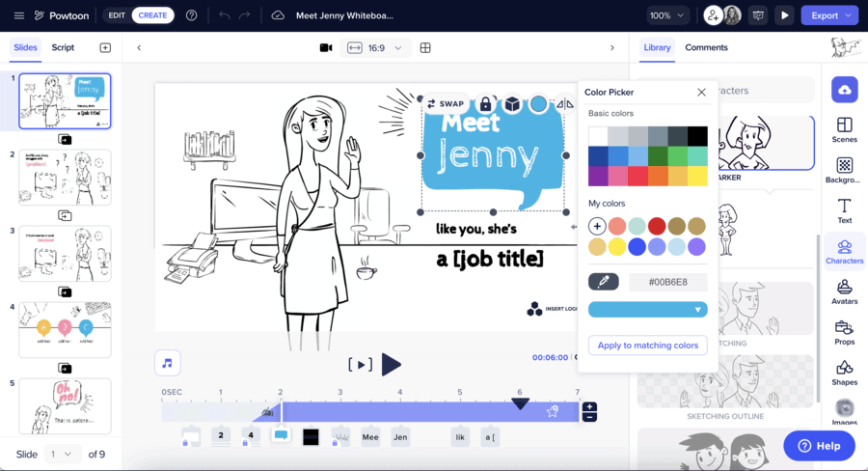Click Apply to matching colors button
Viewport: 868px width, 471px height.
pyautogui.click(x=647, y=346)
